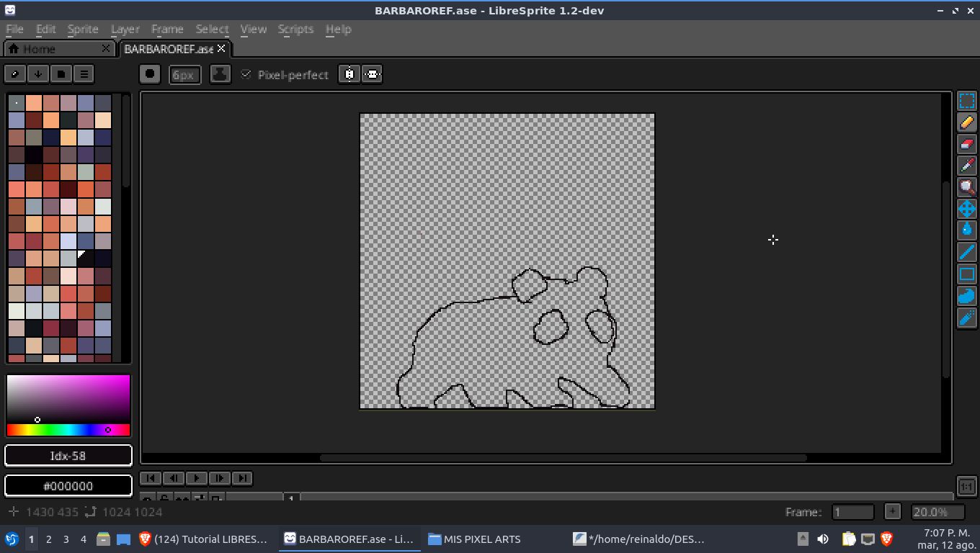Click the 20.0% zoom field

pyautogui.click(x=937, y=512)
